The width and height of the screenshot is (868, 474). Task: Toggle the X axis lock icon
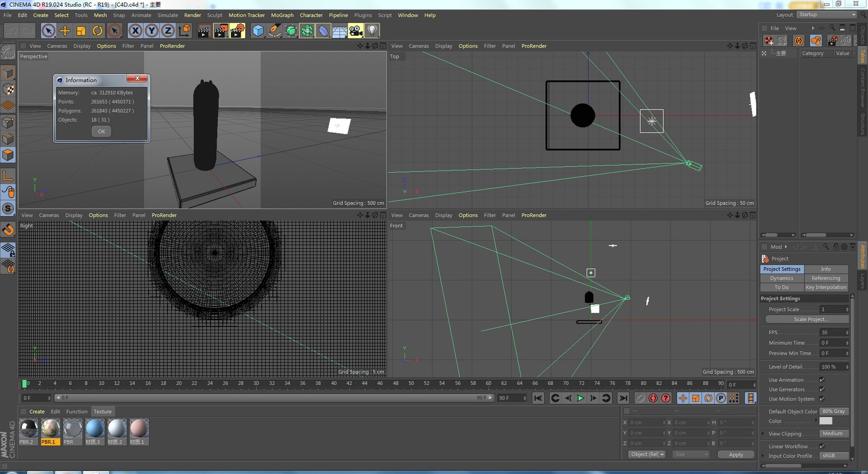[x=135, y=31]
